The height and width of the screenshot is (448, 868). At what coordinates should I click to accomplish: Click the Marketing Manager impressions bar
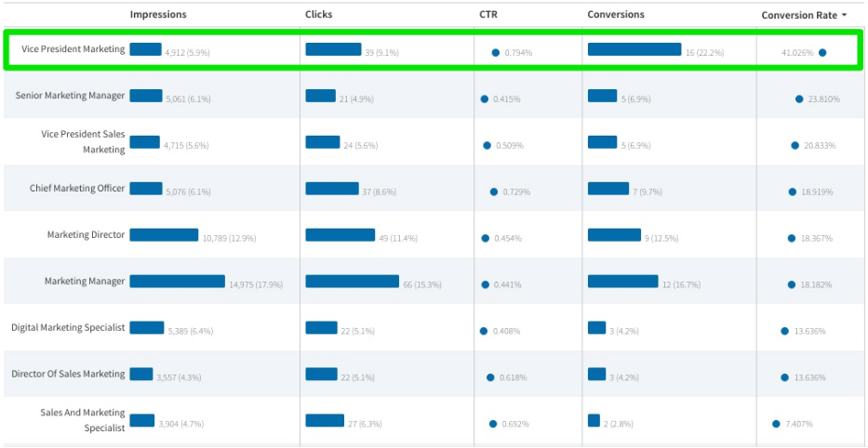pyautogui.click(x=177, y=282)
